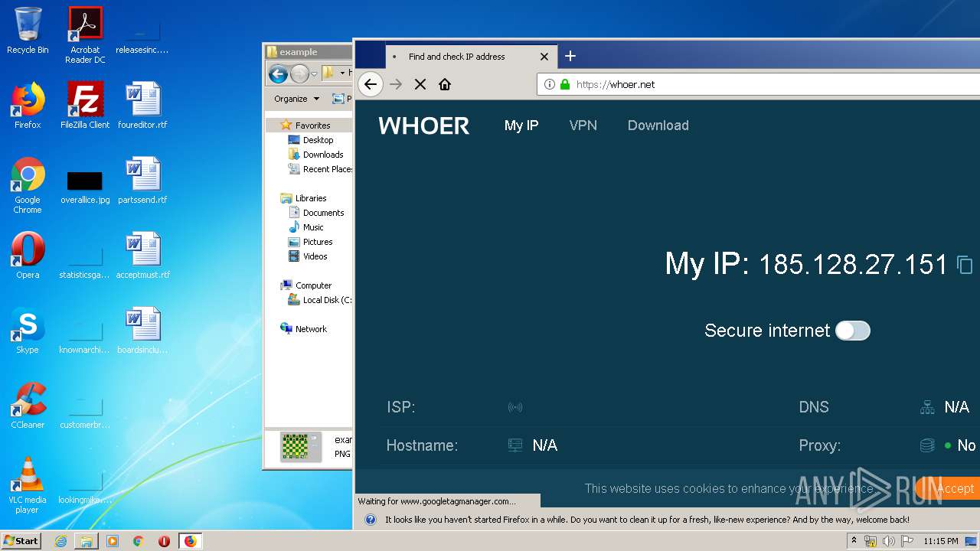Open Music library in Explorer
Viewport: 980px width, 551px height.
coord(306,227)
